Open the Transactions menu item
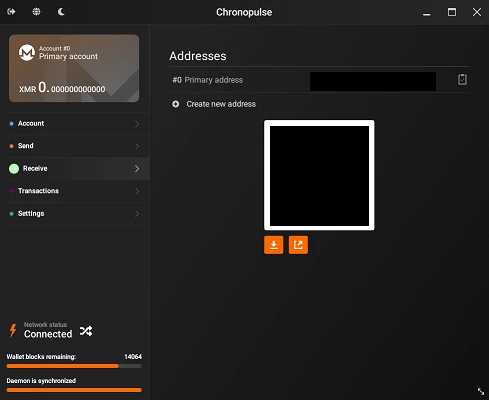 tap(78, 191)
